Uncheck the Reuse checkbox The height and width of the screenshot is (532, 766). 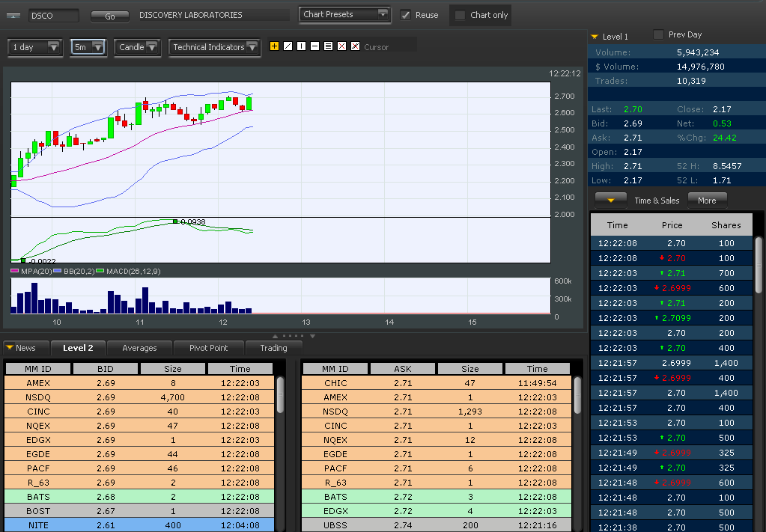[x=406, y=15]
